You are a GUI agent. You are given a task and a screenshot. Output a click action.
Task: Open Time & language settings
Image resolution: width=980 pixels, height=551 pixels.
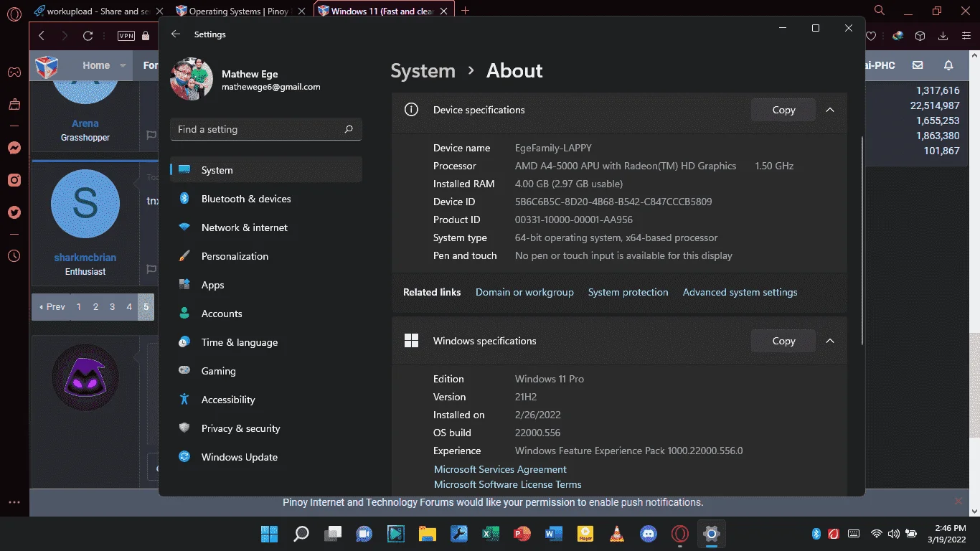point(266,342)
